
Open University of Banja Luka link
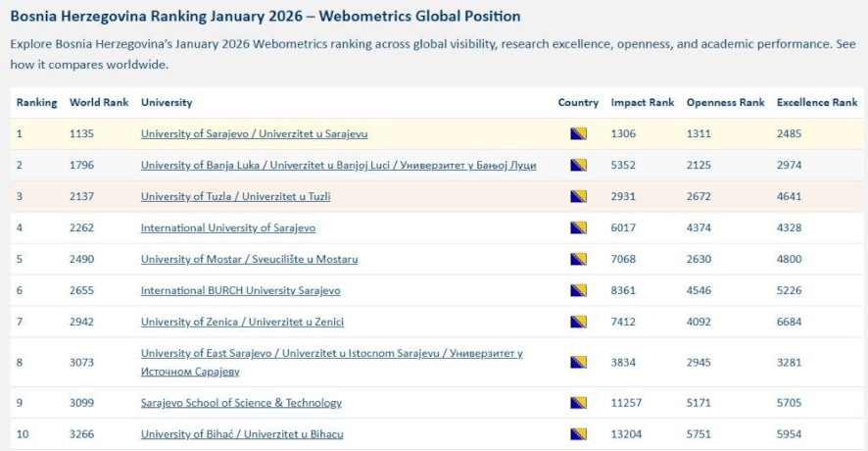338,166
